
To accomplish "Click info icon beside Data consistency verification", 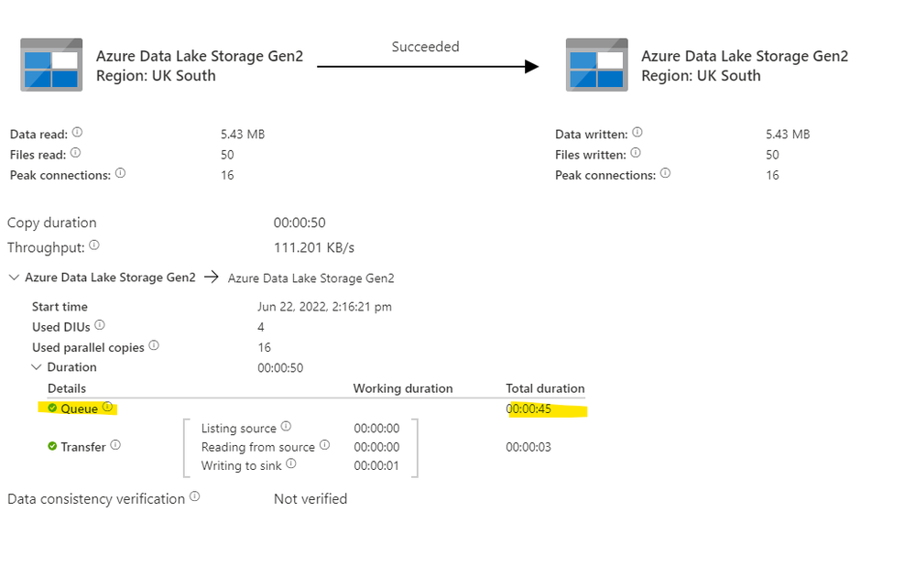I will [x=194, y=496].
